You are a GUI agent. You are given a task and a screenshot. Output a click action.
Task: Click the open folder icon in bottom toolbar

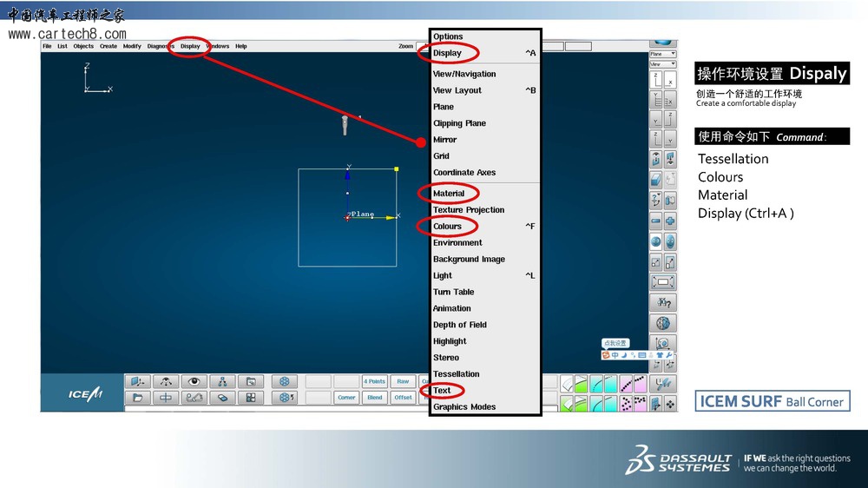click(x=137, y=398)
